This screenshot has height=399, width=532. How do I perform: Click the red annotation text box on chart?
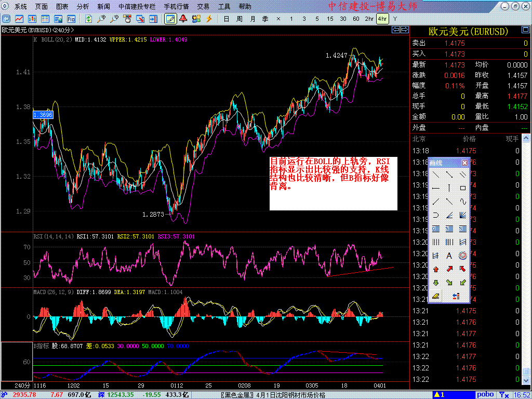333,183
